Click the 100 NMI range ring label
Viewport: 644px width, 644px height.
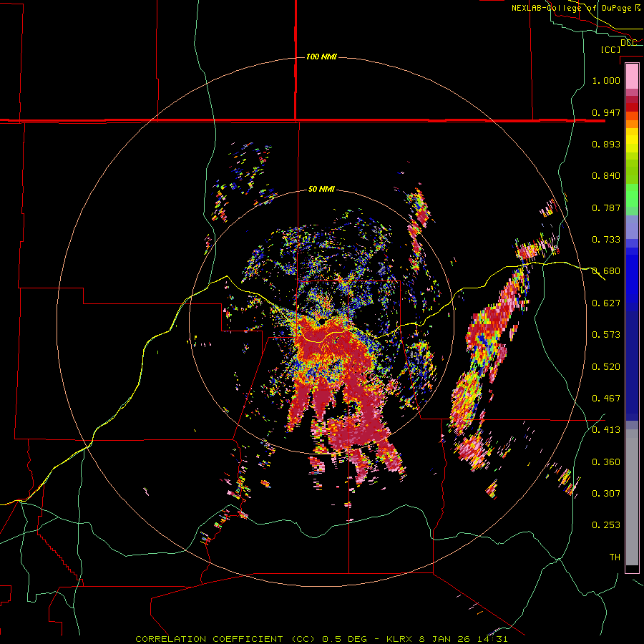tap(321, 57)
